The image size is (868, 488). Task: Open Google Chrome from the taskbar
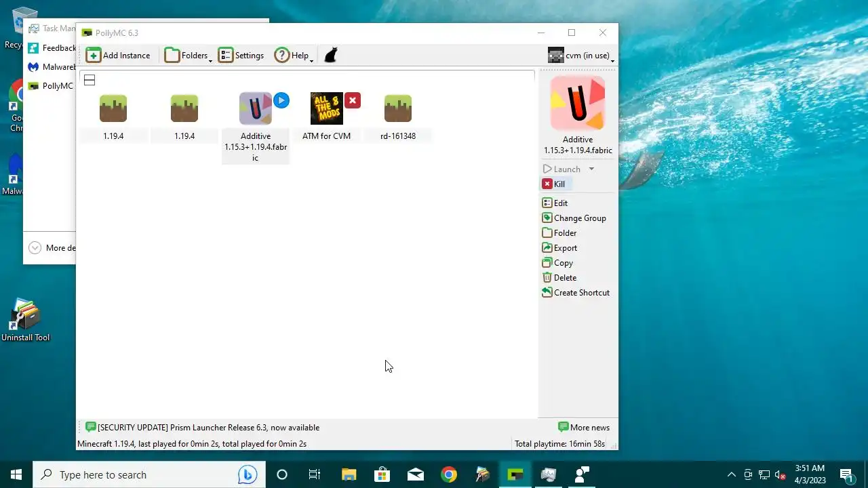[448, 474]
